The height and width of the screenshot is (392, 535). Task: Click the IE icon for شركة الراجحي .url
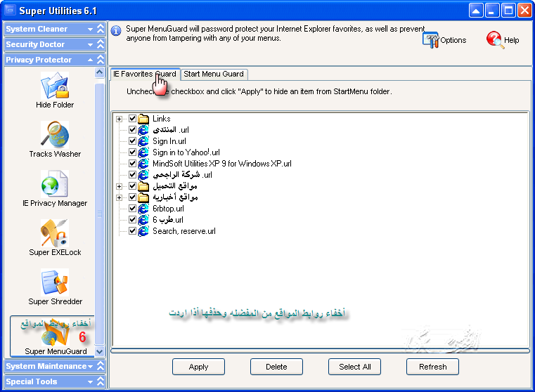pos(143,175)
